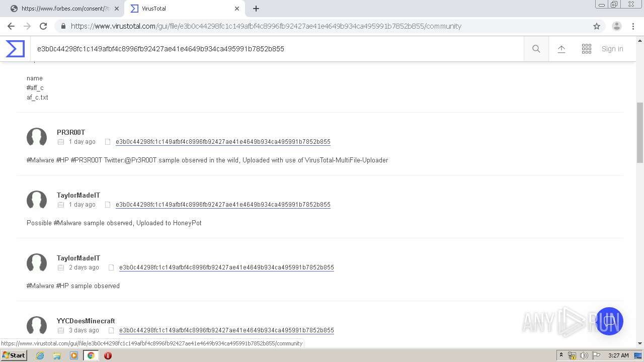
Task: Click '#Malware #HP sample observed' comment
Action: point(73,286)
